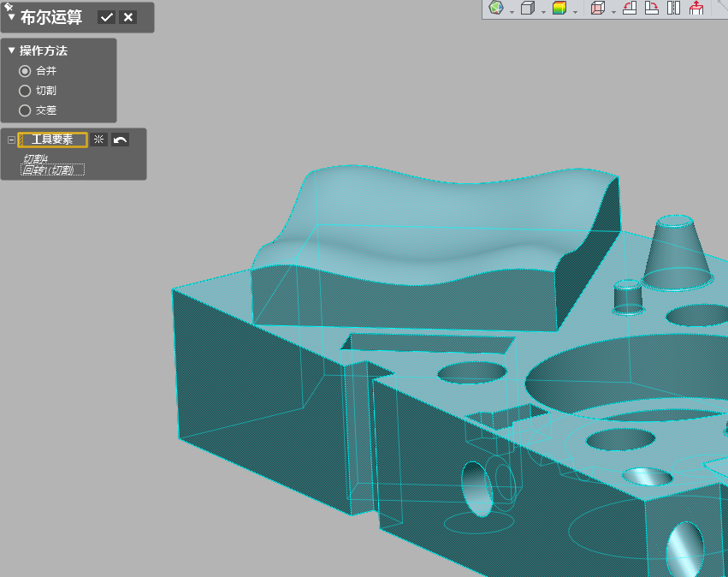This screenshot has height=577, width=728.
Task: Click the select-all asterisk icon beside 工具要素
Action: point(99,140)
